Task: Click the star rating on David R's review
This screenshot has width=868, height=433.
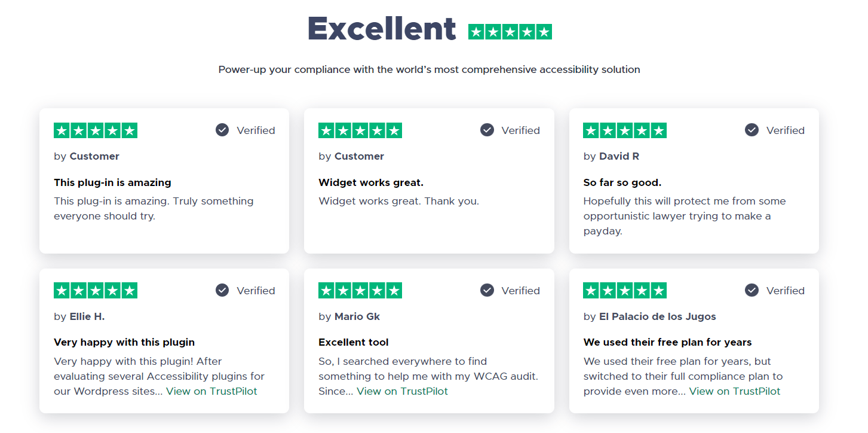Action: 624,130
